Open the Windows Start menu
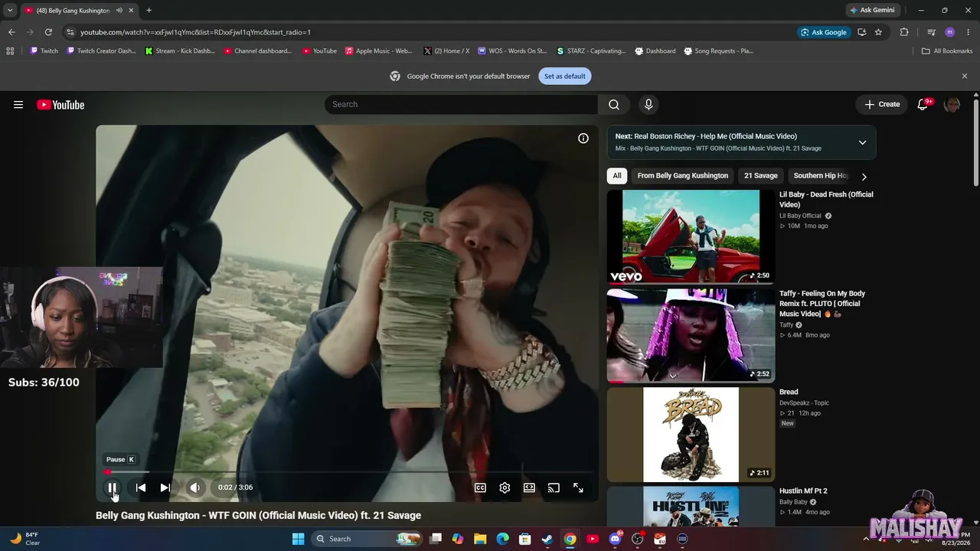980x551 pixels. tap(299, 539)
